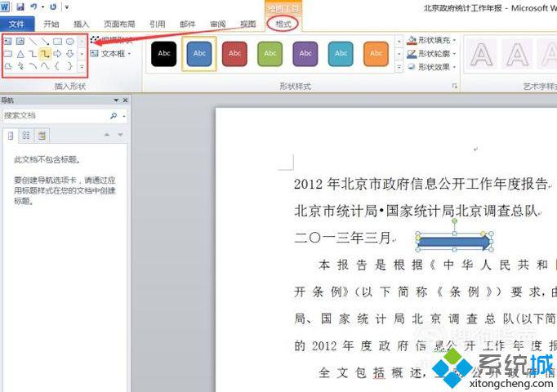Browse headings tab in navigation pane
Viewport: 557px width, 392px height.
tap(11, 136)
